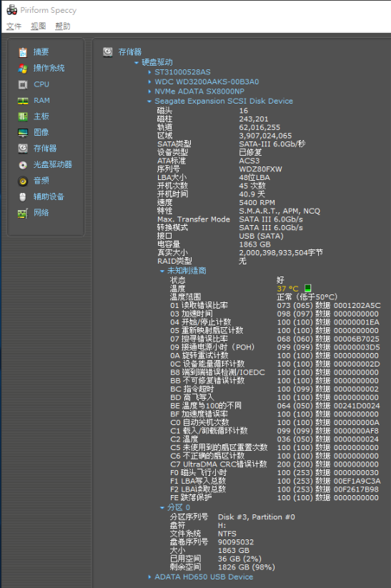
Task: Click the 存储器 header disk icon
Action: click(108, 51)
